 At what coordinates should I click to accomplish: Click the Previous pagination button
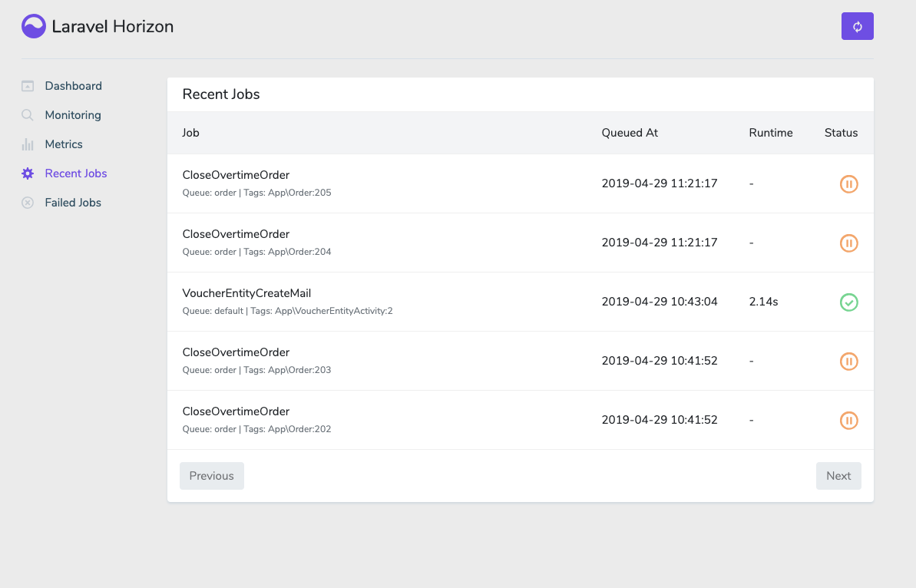(211, 475)
